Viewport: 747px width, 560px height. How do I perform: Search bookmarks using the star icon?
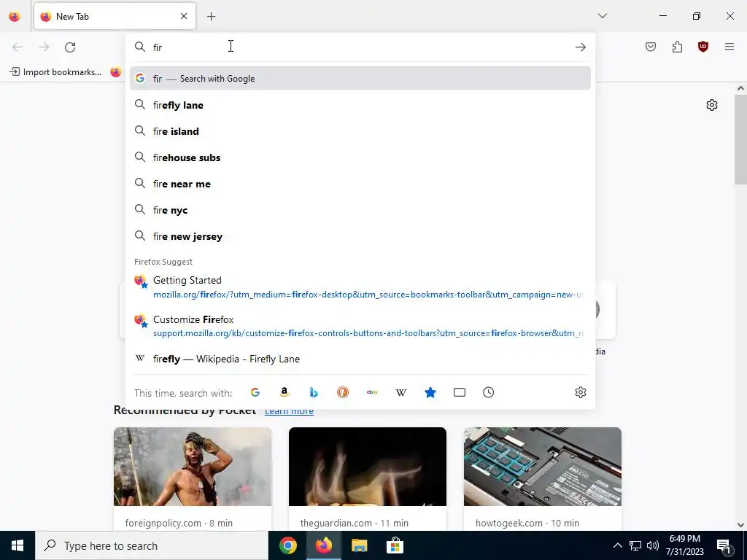430,392
